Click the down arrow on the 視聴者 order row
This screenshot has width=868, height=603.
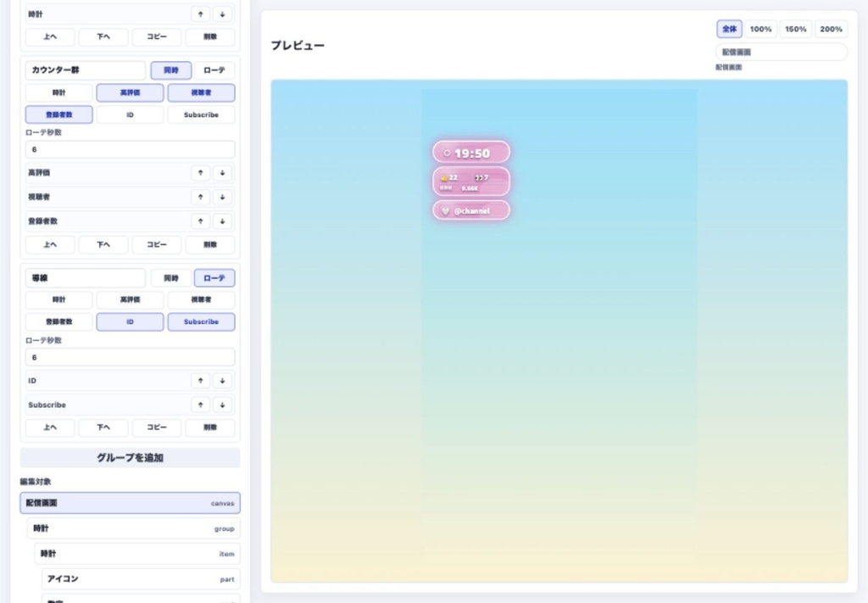223,197
